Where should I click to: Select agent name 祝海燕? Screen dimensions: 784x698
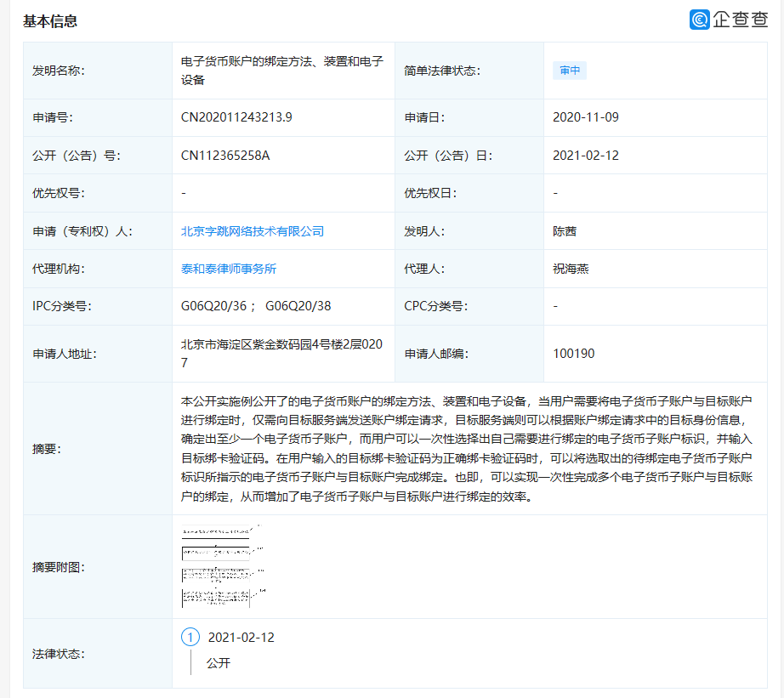[x=571, y=269]
